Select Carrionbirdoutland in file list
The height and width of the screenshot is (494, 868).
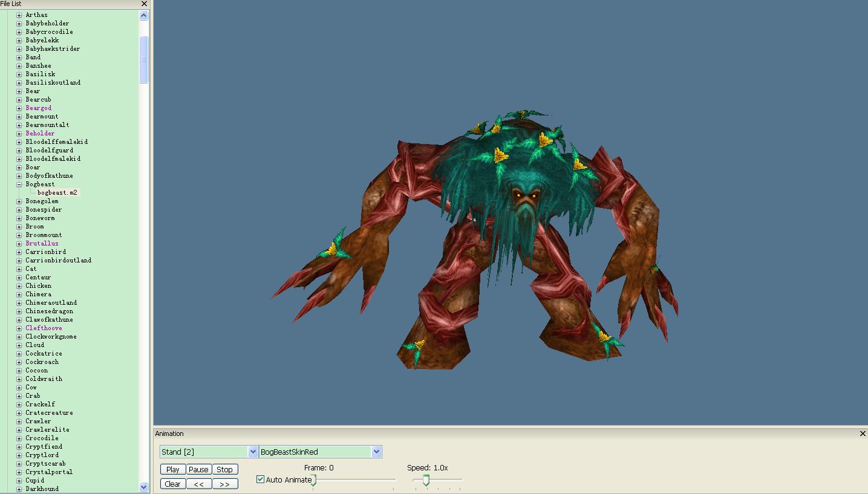click(59, 261)
